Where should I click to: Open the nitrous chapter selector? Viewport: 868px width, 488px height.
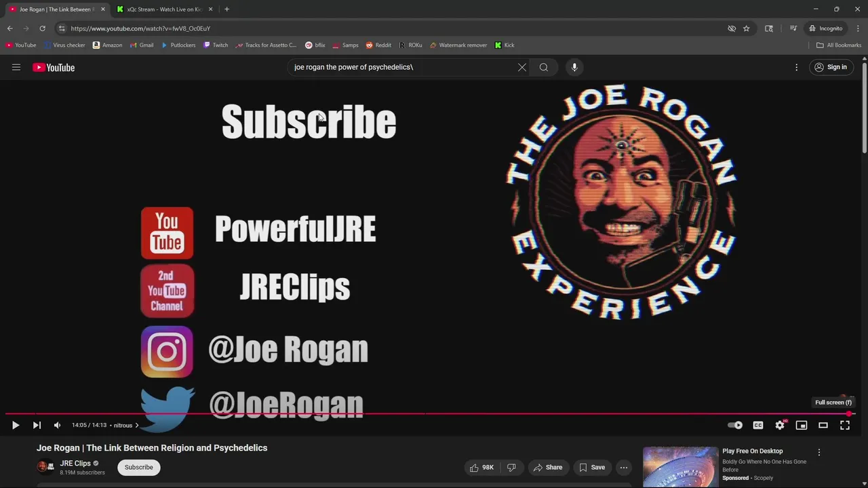tap(126, 425)
